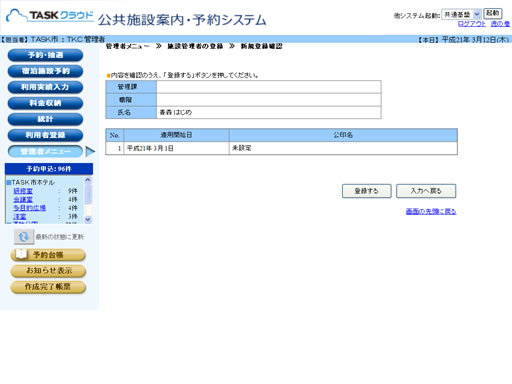Viewport: 512px width, 384px height.
Task: Click the 氏名 value cell
Action: (x=269, y=112)
